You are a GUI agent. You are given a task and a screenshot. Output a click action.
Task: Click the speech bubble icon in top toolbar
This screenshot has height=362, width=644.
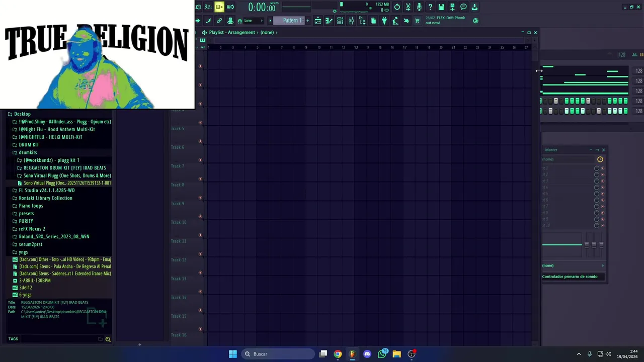(463, 7)
